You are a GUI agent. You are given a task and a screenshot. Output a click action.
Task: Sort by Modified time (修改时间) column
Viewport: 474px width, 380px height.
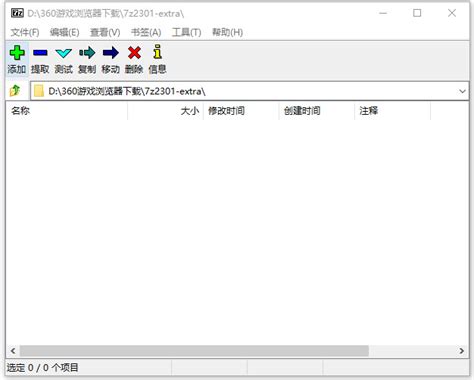point(241,111)
